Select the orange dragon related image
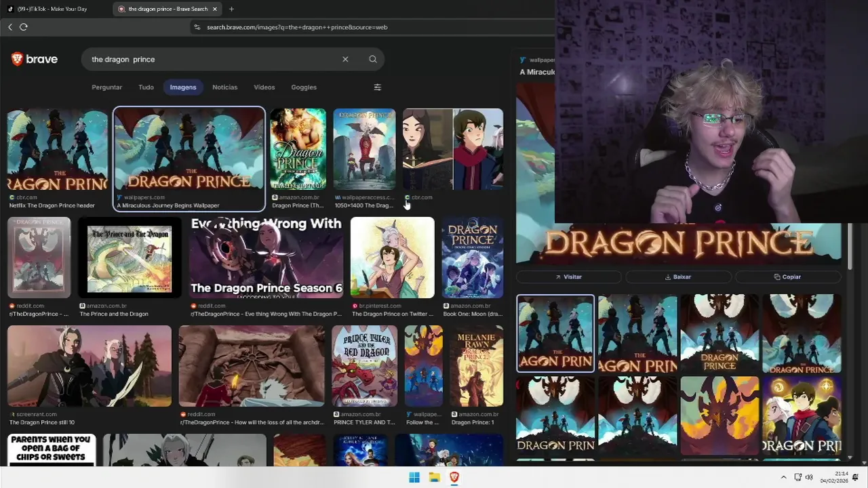Screen dimensions: 868x488 click(x=719, y=415)
